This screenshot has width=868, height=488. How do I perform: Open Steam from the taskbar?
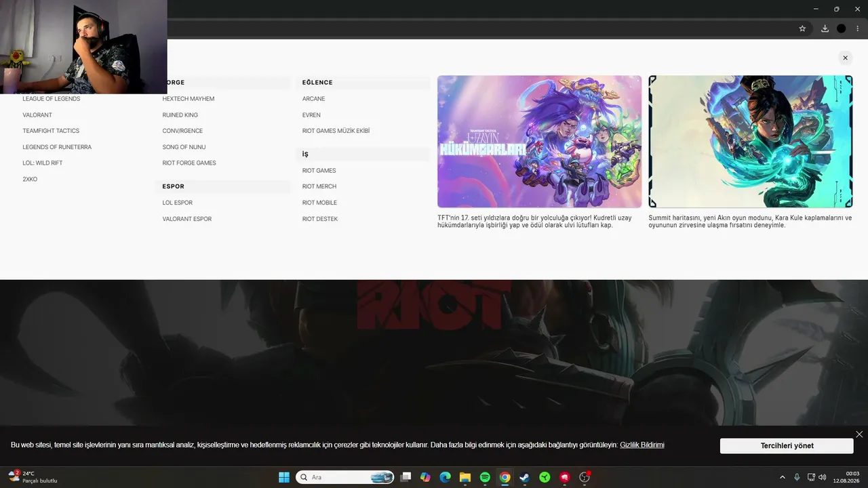pos(524,477)
